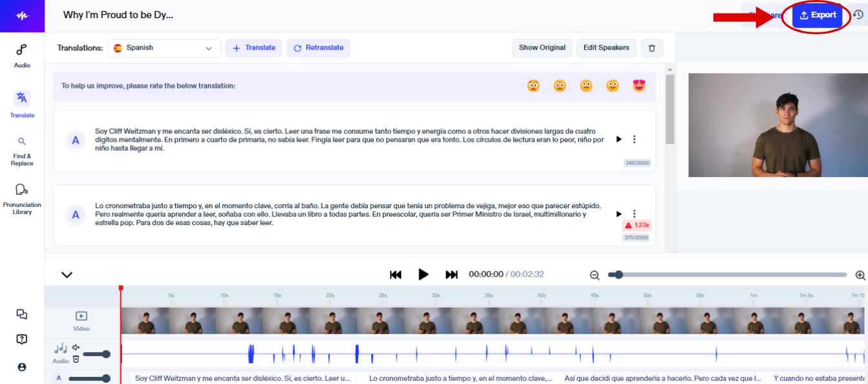Open the three-dot menu on the first segment

tap(634, 138)
